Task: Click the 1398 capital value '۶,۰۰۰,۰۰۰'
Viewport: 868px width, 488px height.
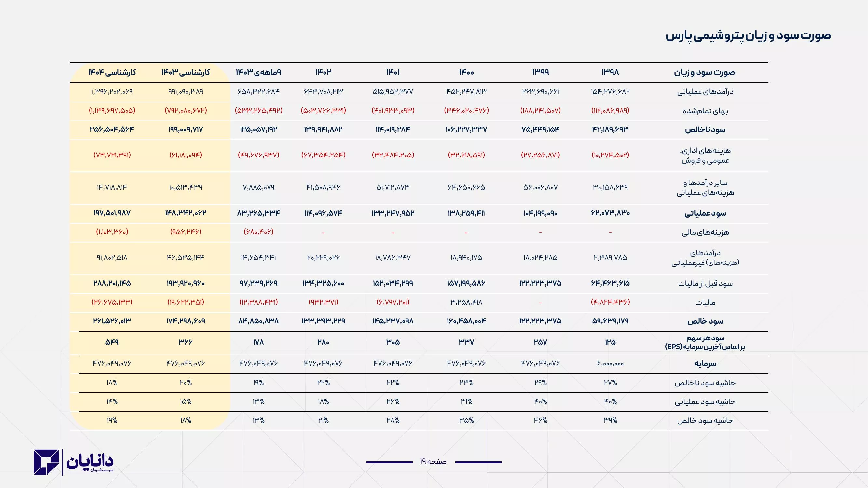Action: click(610, 363)
